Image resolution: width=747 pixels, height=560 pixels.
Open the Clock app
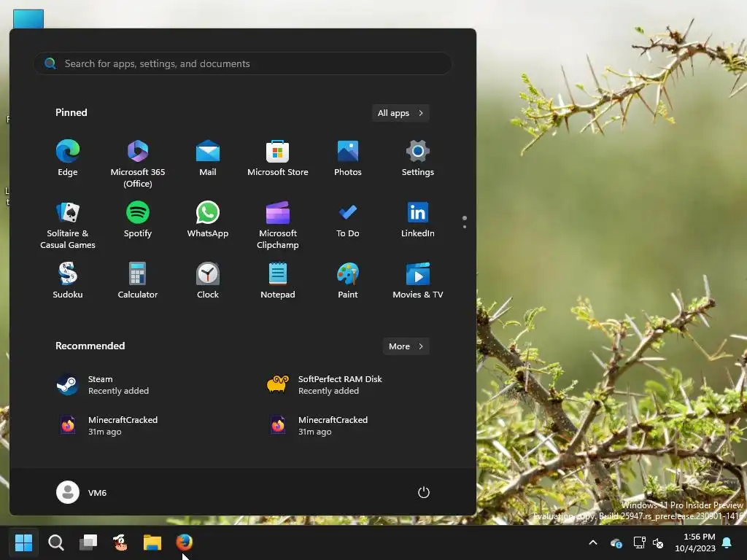click(208, 281)
